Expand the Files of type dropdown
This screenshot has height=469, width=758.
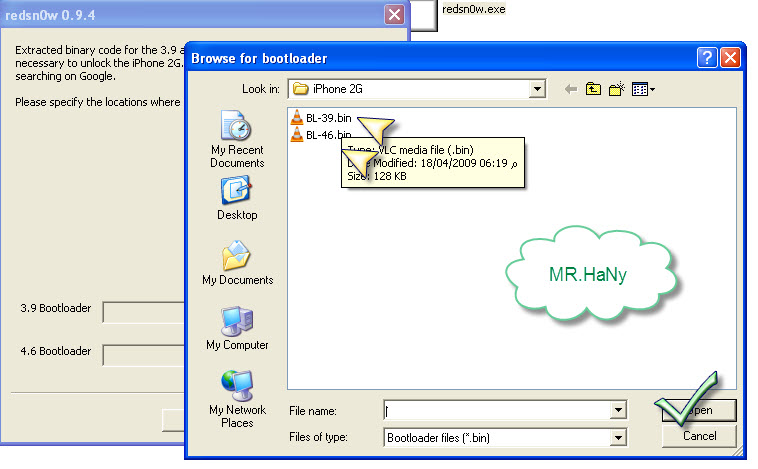click(x=618, y=438)
